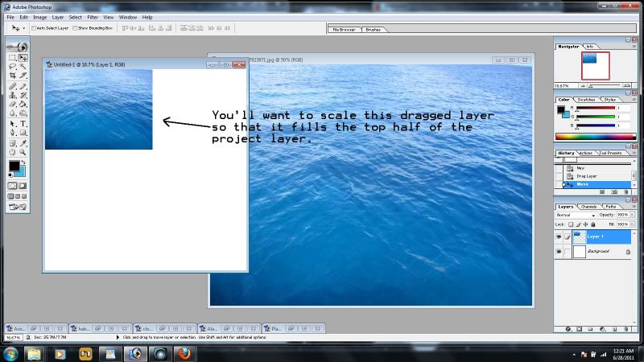The height and width of the screenshot is (362, 644).
Task: Open the History panel options menu
Action: (634, 153)
